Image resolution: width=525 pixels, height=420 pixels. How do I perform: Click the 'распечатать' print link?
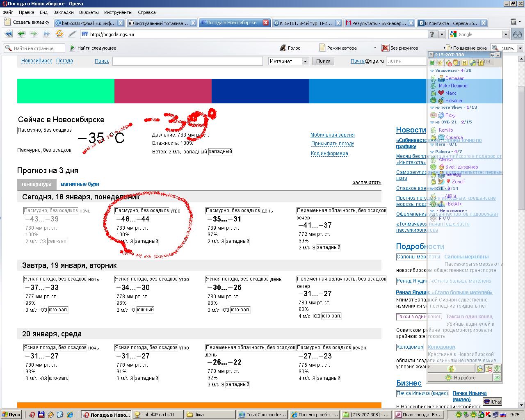pyautogui.click(x=367, y=183)
